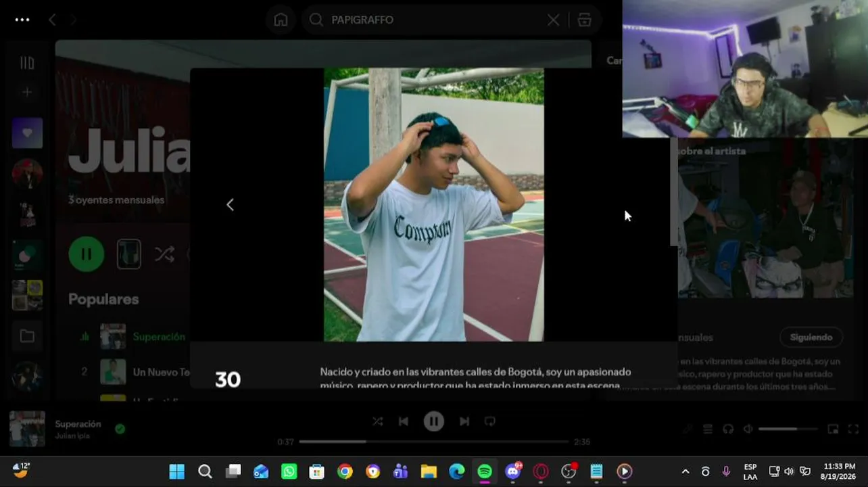Open Microsoft Edge from the taskbar
The image size is (868, 487).
click(457, 471)
